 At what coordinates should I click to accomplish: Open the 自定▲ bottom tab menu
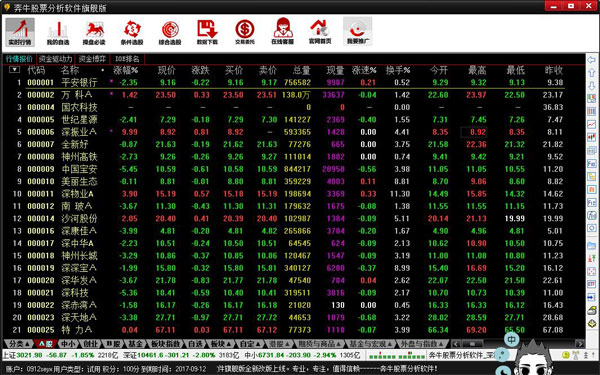point(250,344)
